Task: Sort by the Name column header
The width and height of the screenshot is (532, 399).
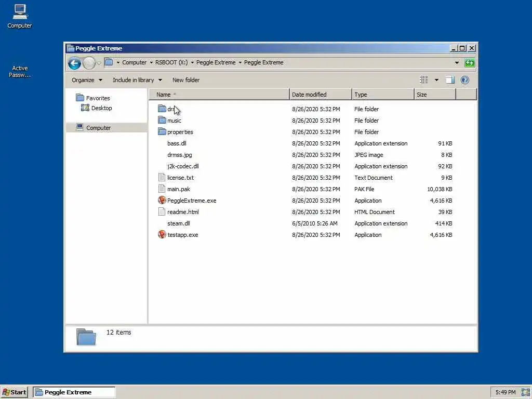Action: 219,95
